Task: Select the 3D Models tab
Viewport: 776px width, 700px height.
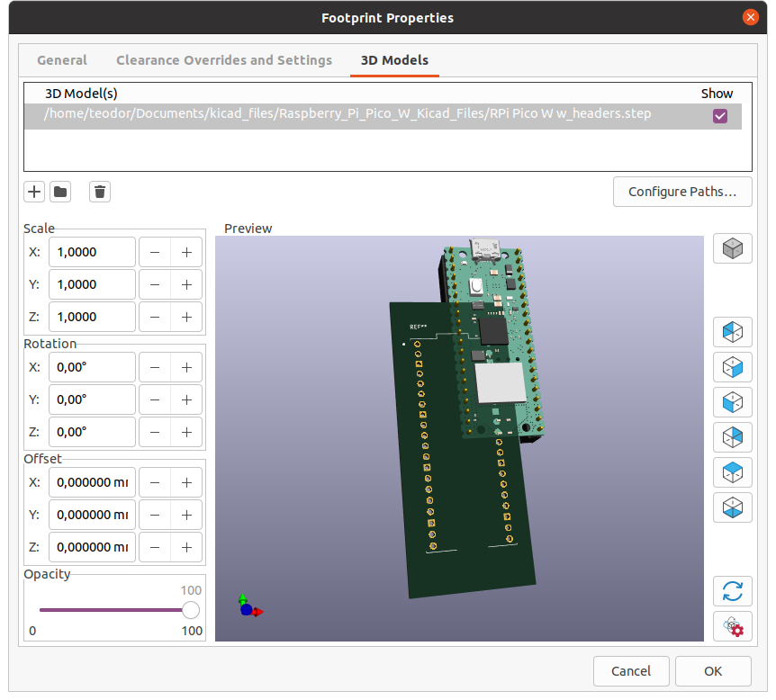Action: (394, 60)
